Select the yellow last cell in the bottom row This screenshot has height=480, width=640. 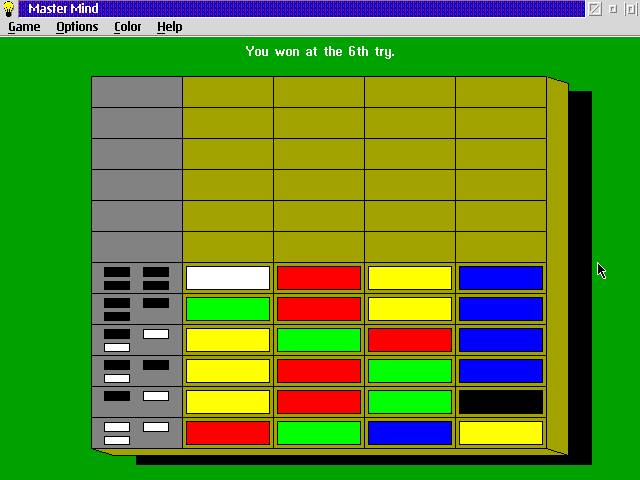coord(501,433)
